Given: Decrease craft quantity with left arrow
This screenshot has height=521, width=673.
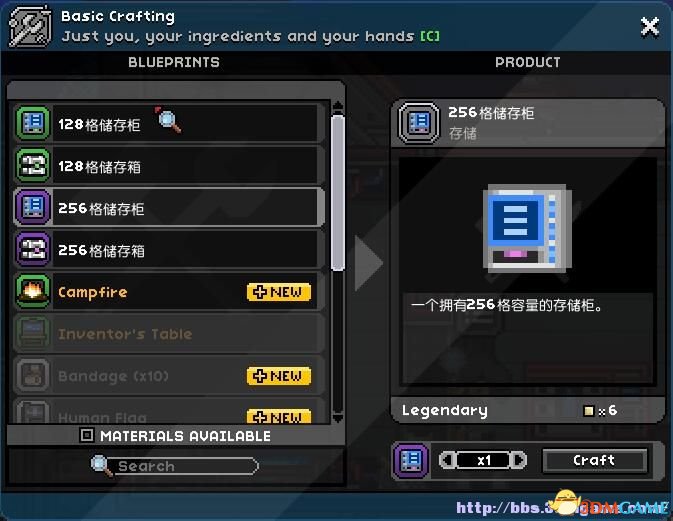Looking at the screenshot, I should click(447, 460).
